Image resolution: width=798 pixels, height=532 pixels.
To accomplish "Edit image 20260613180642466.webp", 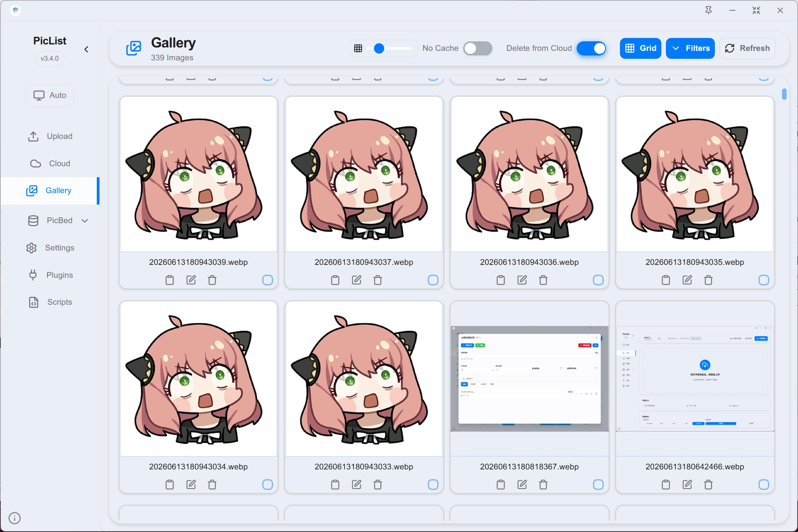I will point(687,485).
